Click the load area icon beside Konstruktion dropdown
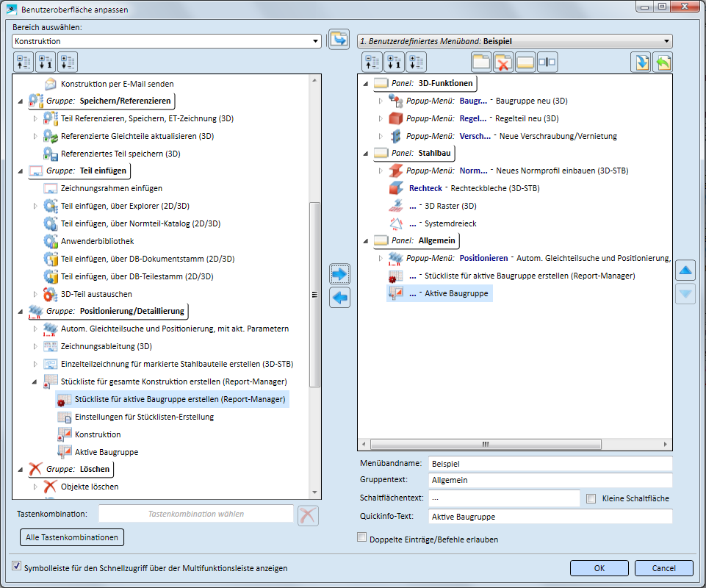The height and width of the screenshot is (588, 706). (x=339, y=40)
